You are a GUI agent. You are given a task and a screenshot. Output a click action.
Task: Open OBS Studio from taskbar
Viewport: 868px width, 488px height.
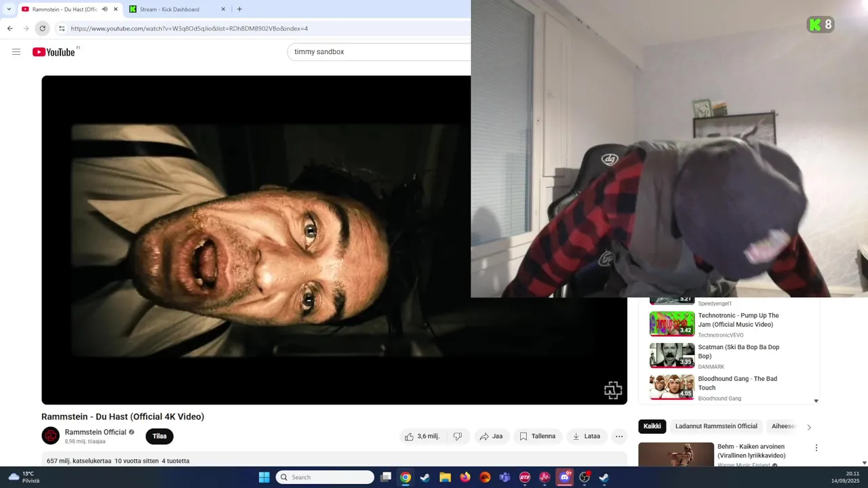pos(585,477)
